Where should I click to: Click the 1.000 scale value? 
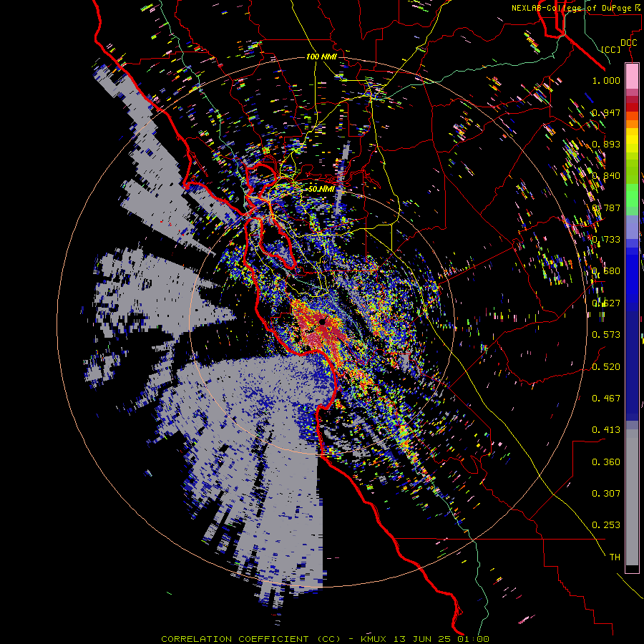[606, 80]
